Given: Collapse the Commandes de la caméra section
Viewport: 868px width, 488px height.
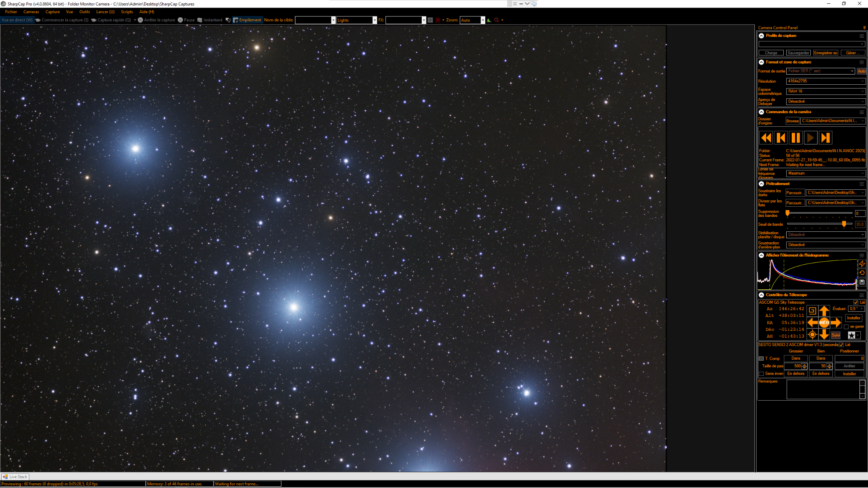Looking at the screenshot, I should point(762,112).
